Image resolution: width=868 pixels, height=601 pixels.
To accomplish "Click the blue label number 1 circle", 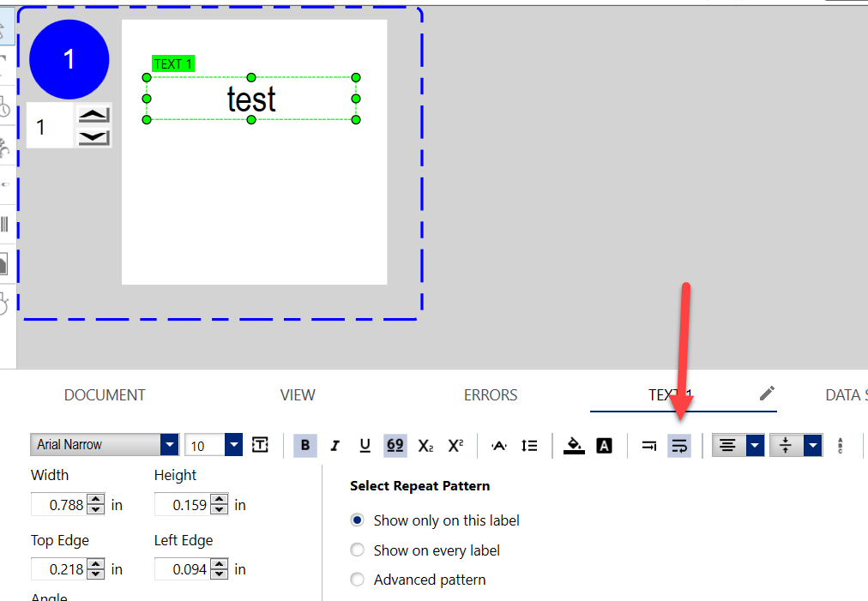I will coord(69,59).
